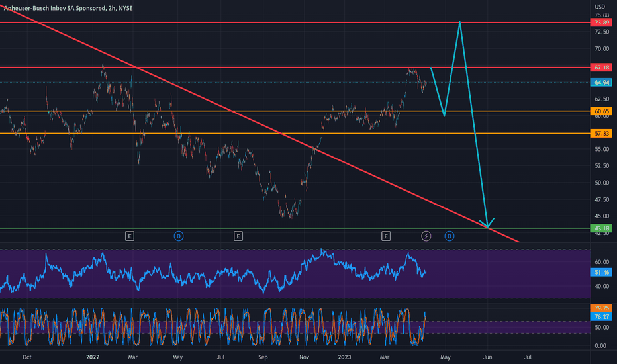Click the Sep label on time axis
617x364 pixels.
pos(263,357)
